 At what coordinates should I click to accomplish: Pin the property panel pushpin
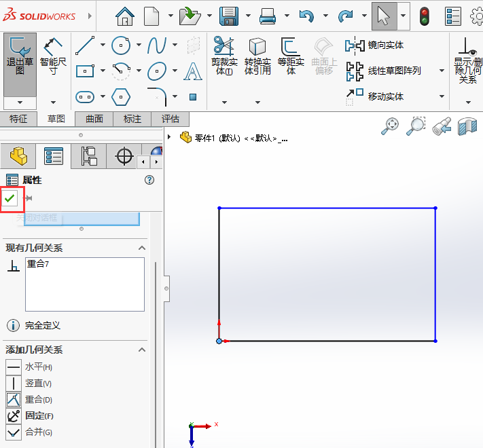pos(29,198)
